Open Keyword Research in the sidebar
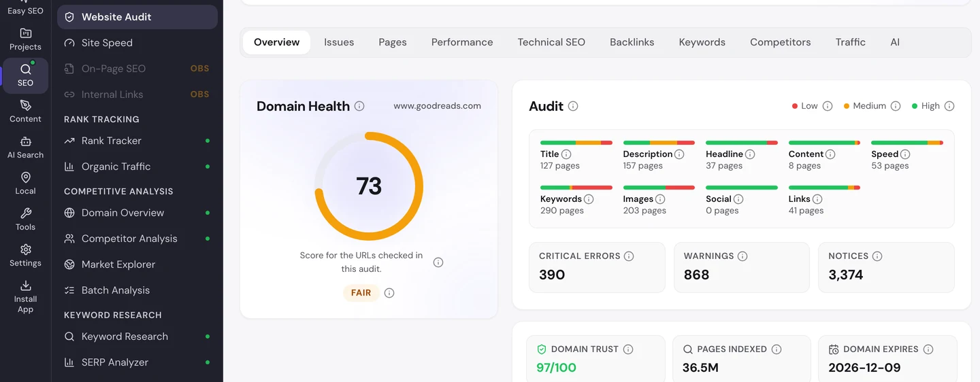 (137, 336)
